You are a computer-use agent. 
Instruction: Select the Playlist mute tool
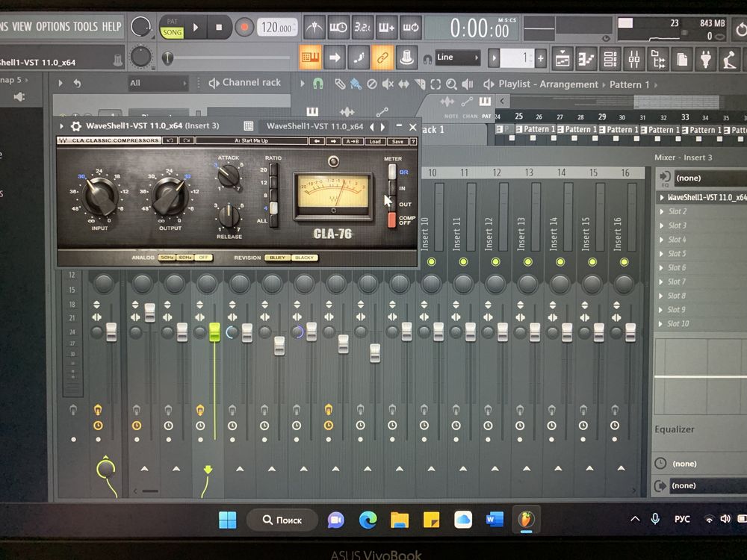tap(387, 84)
